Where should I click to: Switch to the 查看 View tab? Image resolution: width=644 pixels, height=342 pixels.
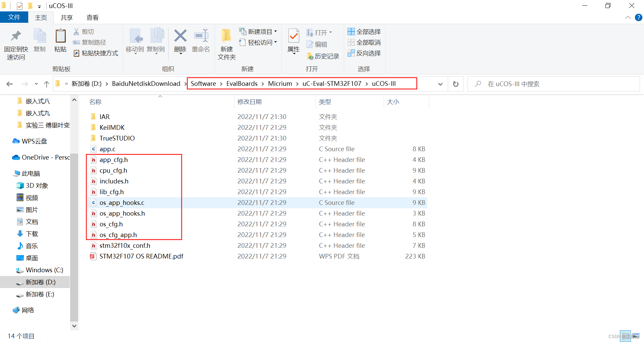click(92, 18)
